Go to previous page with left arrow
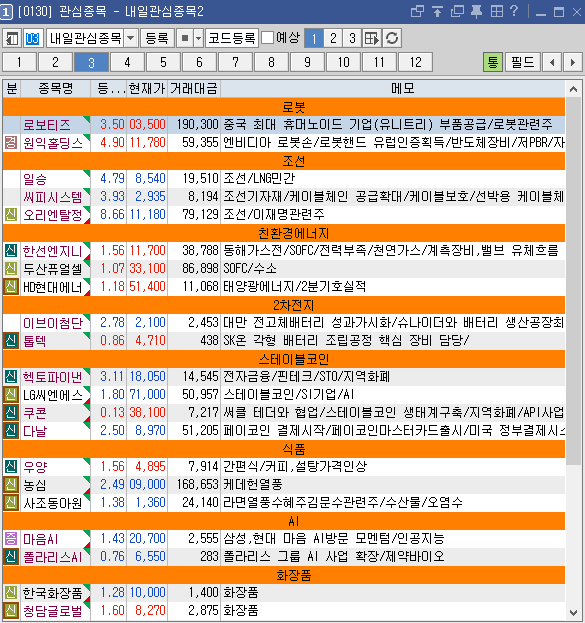Image resolution: width=585 pixels, height=623 pixels. pyautogui.click(x=552, y=62)
